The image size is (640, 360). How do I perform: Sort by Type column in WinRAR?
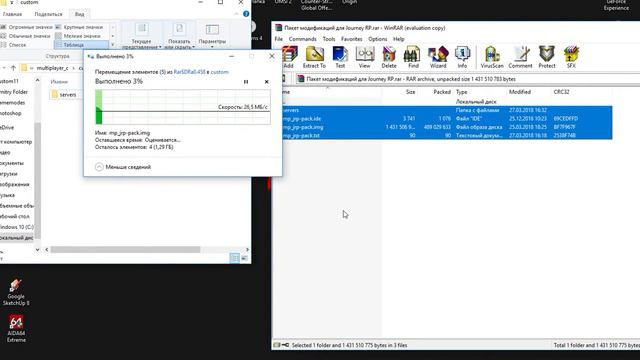pyautogui.click(x=462, y=92)
